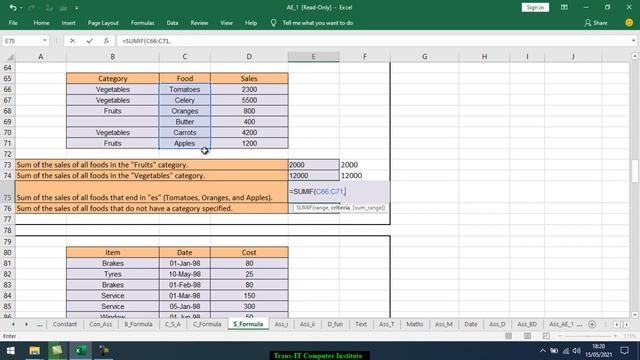Viewport: 640px width, 360px height.
Task: Select column E header
Action: (x=313, y=57)
